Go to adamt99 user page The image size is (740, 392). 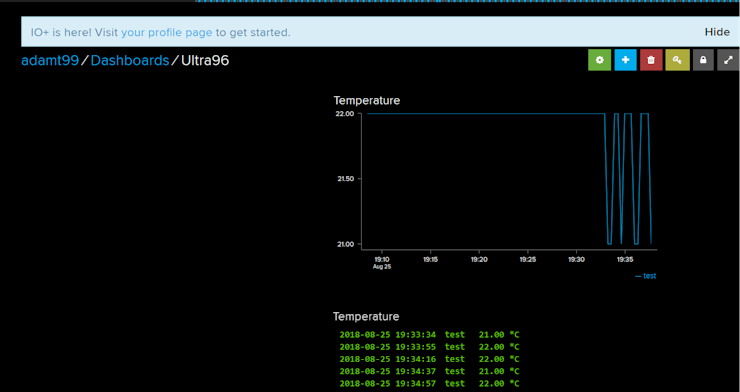point(50,61)
